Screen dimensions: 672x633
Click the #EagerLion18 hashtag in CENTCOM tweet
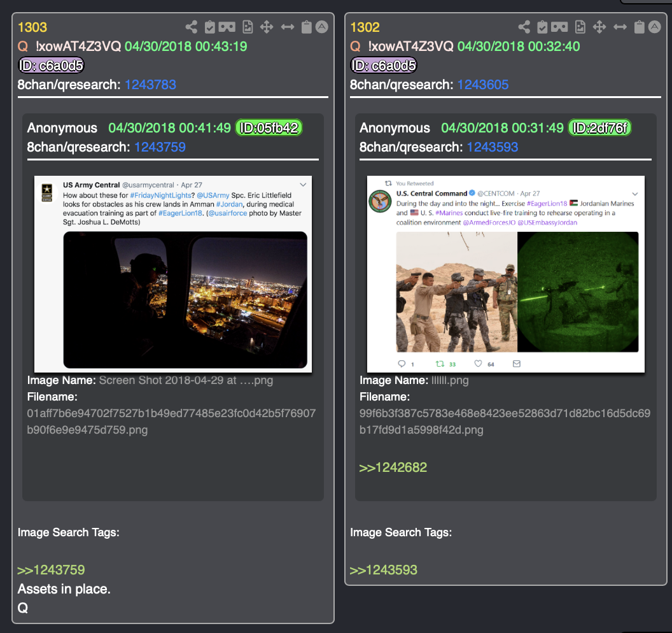coord(547,203)
